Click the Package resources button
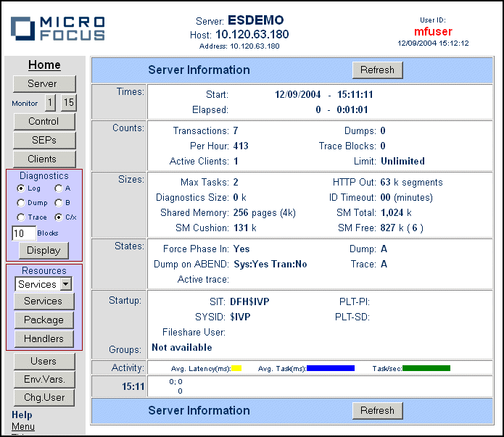This screenshot has height=437, width=504. pyautogui.click(x=44, y=320)
